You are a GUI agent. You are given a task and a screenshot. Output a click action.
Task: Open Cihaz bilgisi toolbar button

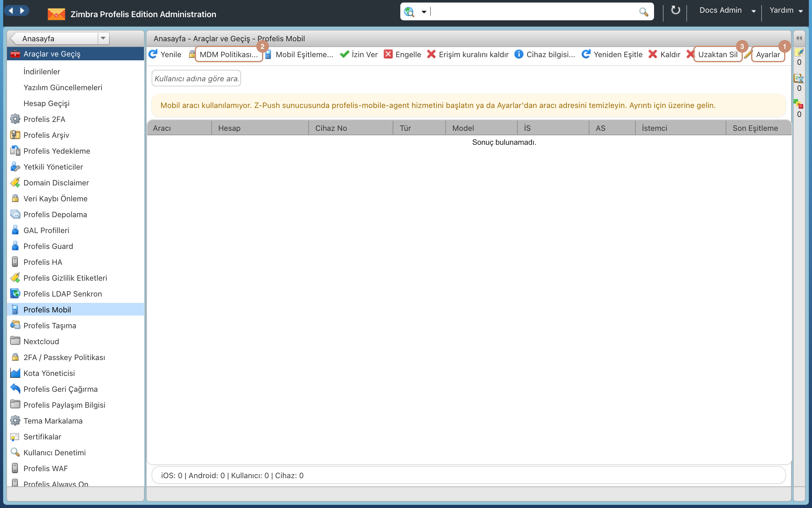545,54
